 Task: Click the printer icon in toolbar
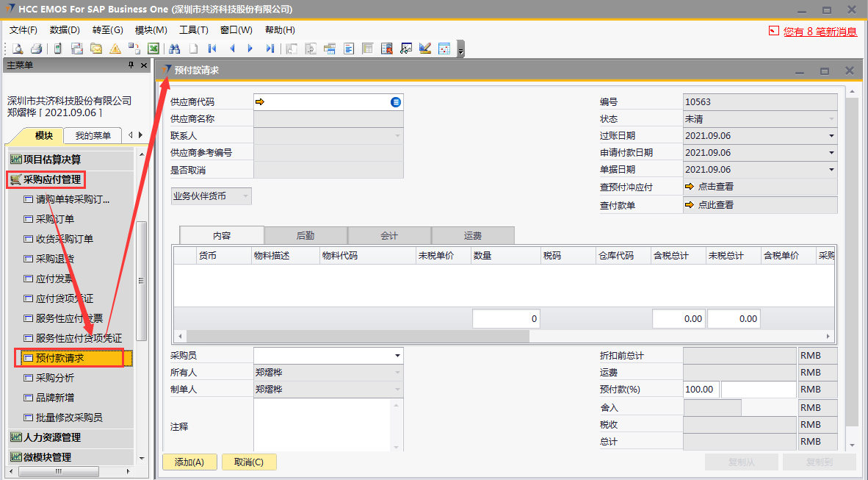click(x=35, y=49)
